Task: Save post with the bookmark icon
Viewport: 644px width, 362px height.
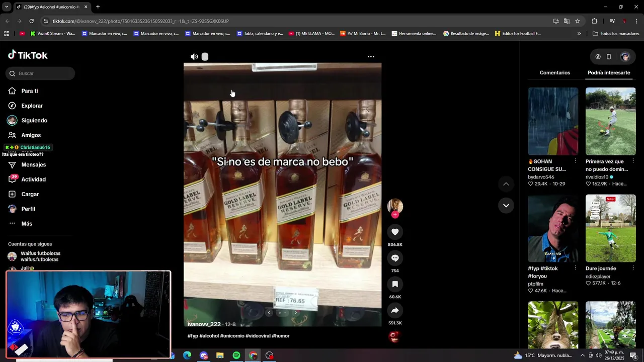Action: coord(395,284)
